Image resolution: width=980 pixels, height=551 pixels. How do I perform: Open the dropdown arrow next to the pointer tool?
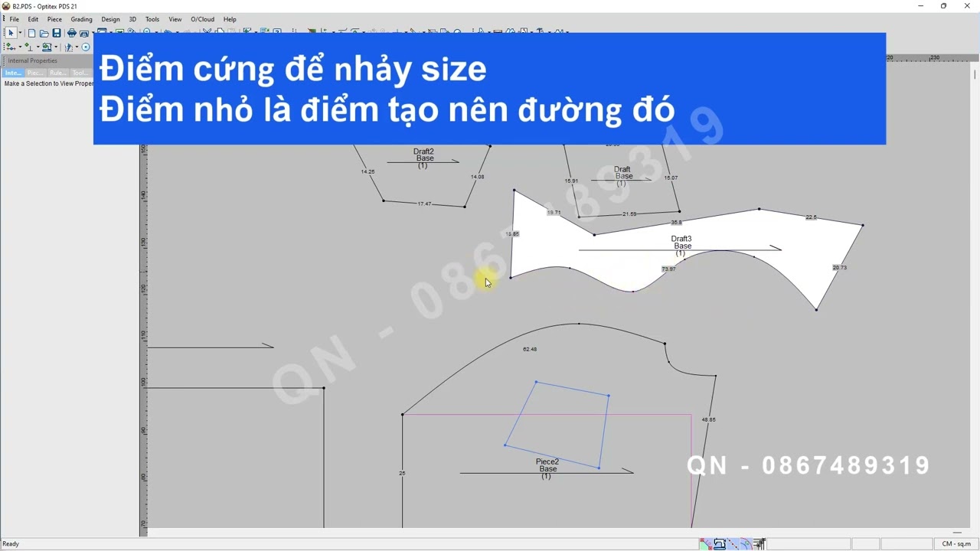(21, 33)
